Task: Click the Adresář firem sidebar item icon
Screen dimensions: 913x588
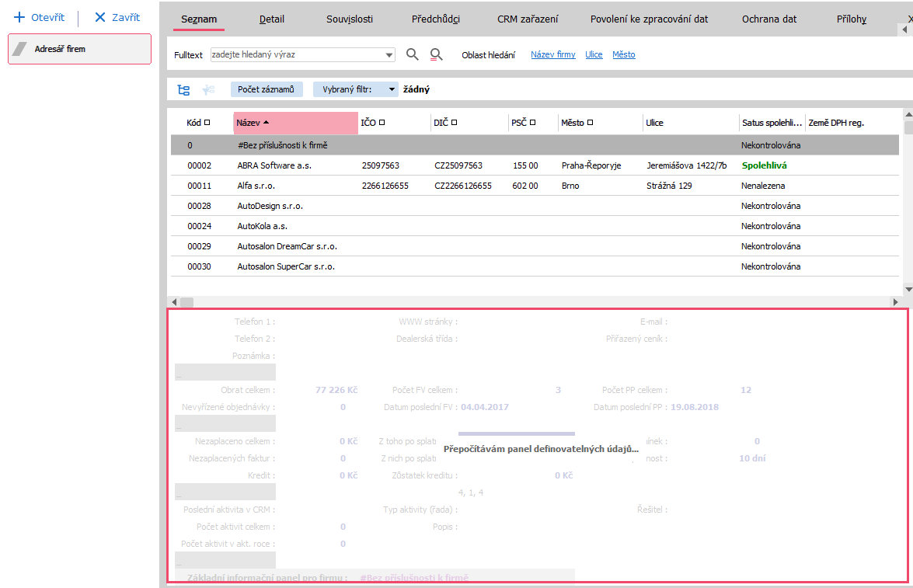Action: 21,49
